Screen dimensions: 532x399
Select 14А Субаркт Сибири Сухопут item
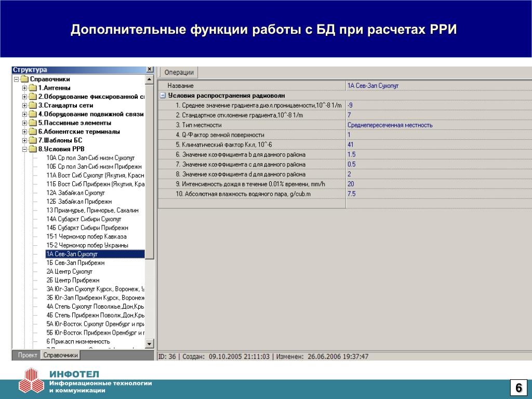click(84, 219)
